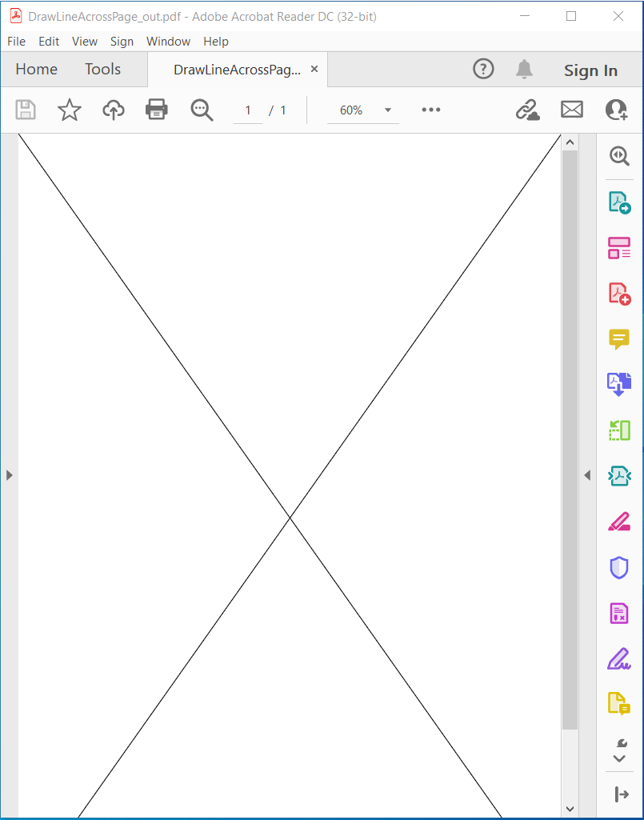Add the document to favorites star

69,110
